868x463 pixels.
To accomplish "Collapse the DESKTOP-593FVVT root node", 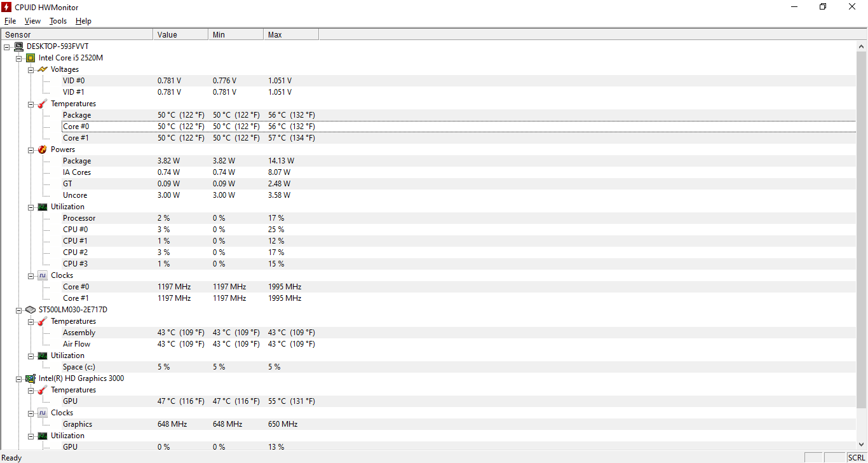I will click(7, 46).
